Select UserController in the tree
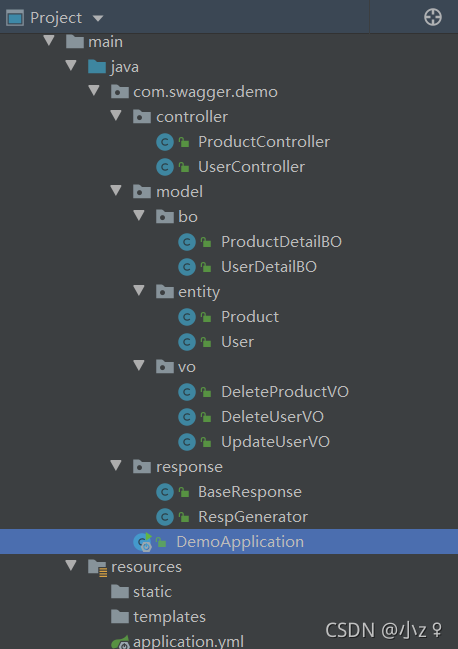The image size is (458, 649). click(x=251, y=167)
